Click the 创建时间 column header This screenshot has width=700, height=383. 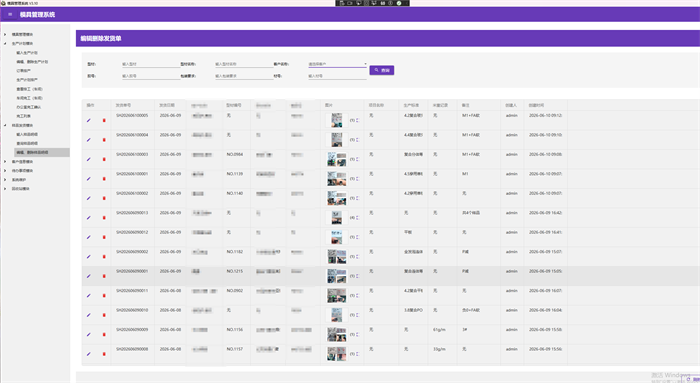point(536,105)
